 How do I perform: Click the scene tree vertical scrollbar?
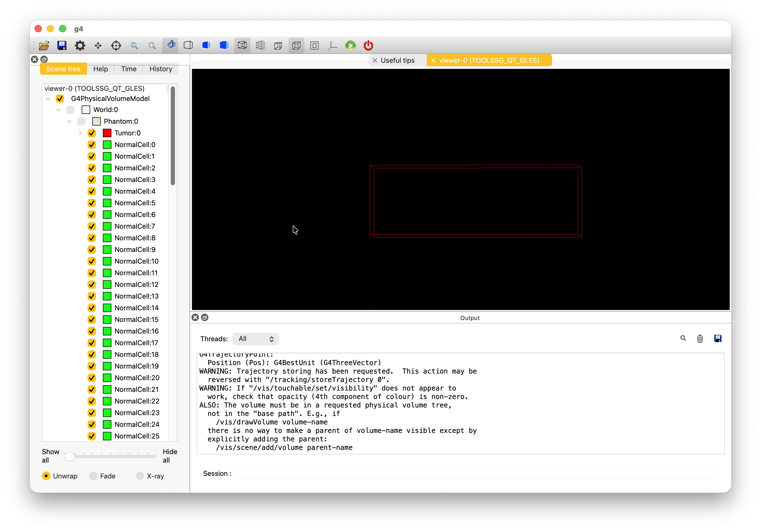[173, 136]
